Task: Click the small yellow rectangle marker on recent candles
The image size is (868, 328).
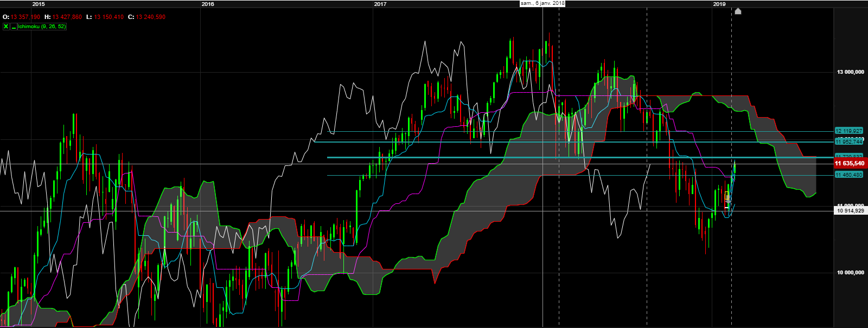Action: (x=727, y=196)
